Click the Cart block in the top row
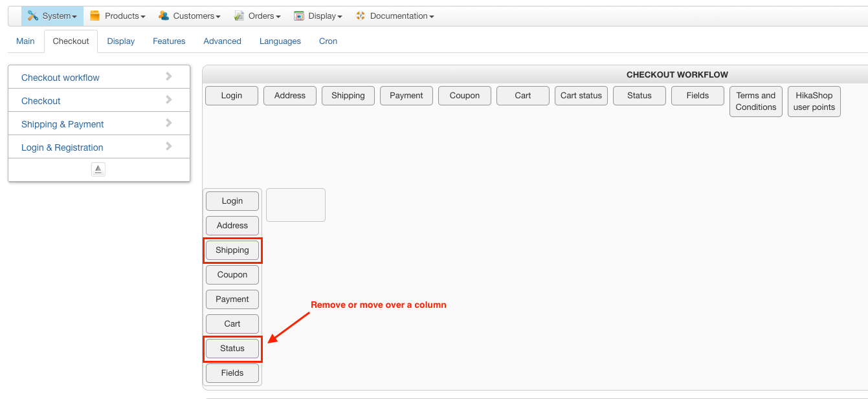868x399 pixels. click(x=523, y=95)
